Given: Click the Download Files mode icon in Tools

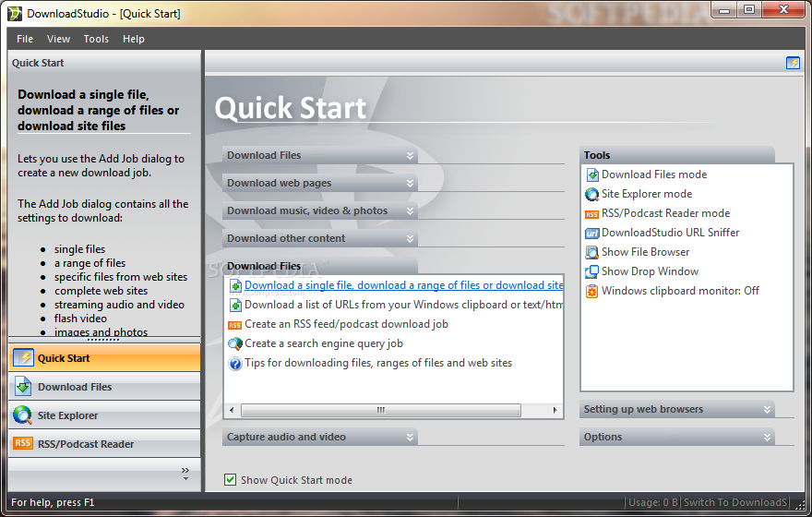Looking at the screenshot, I should pyautogui.click(x=591, y=175).
